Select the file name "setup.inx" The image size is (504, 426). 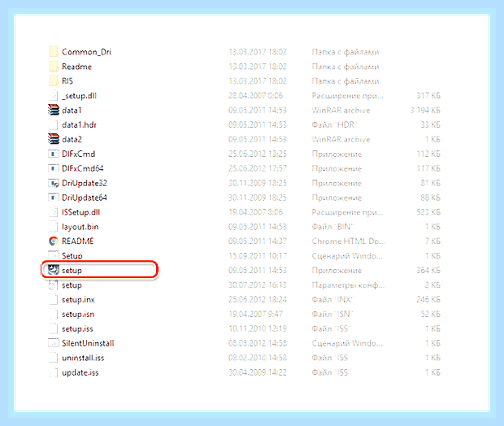pos(78,300)
